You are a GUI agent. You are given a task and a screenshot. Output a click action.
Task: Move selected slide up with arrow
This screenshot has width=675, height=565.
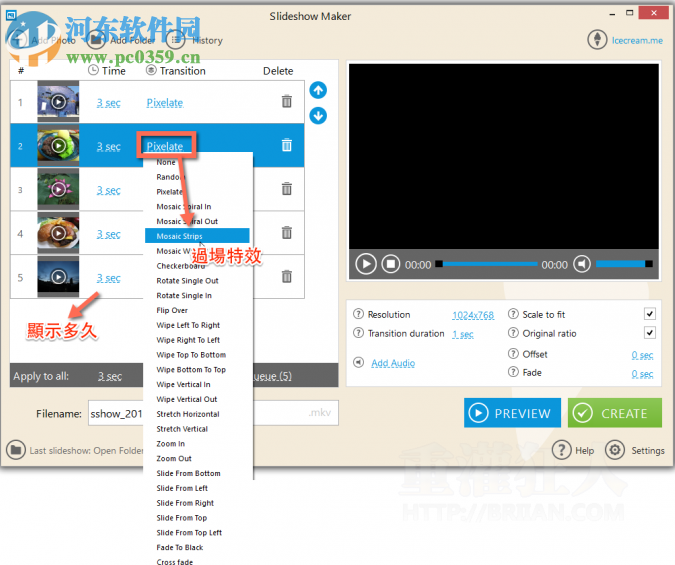318,90
